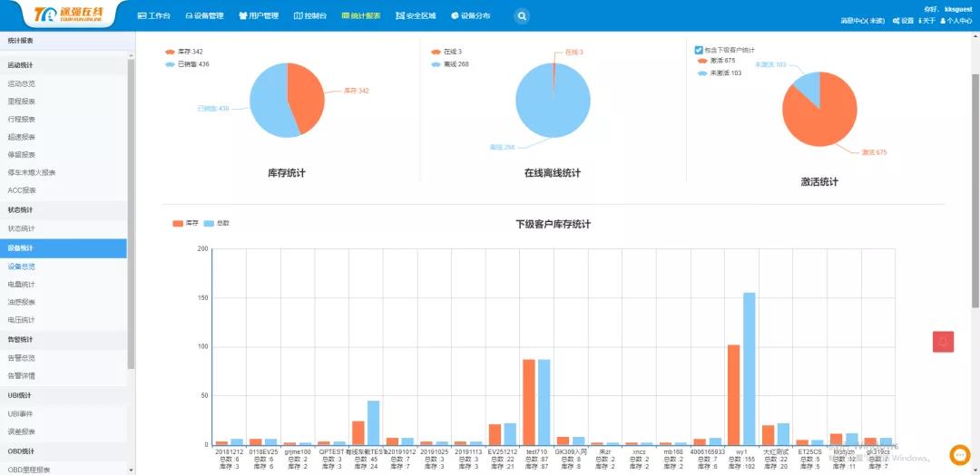This screenshot has height=475, width=980.
Task: Open 告警详情 in sidebar
Action: pos(21,376)
